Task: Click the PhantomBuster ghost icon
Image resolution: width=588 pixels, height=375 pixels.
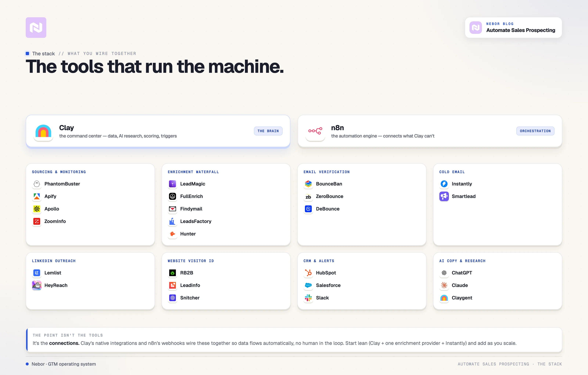Action: tap(37, 184)
